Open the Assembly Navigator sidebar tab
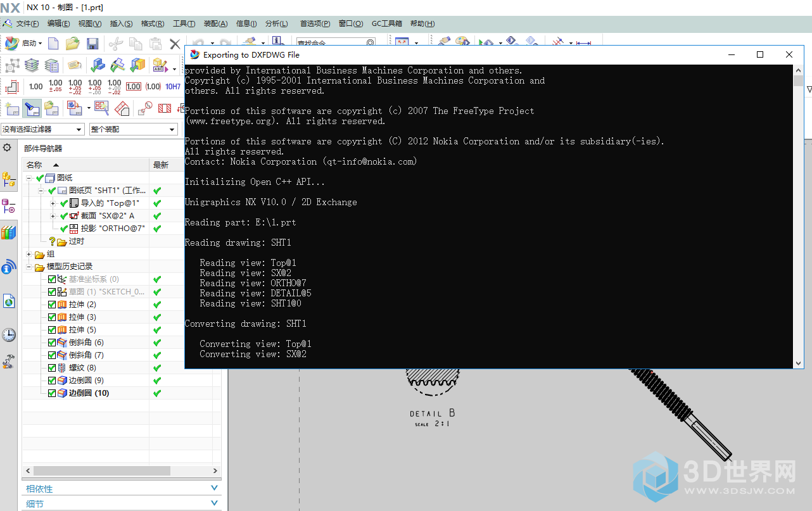This screenshot has height=511, width=812. click(9, 180)
